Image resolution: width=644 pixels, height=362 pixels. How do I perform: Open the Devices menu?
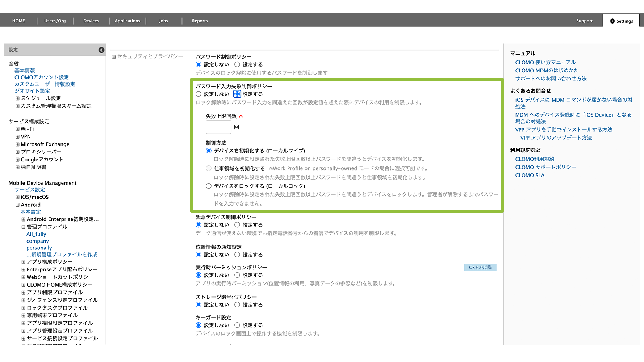(91, 21)
